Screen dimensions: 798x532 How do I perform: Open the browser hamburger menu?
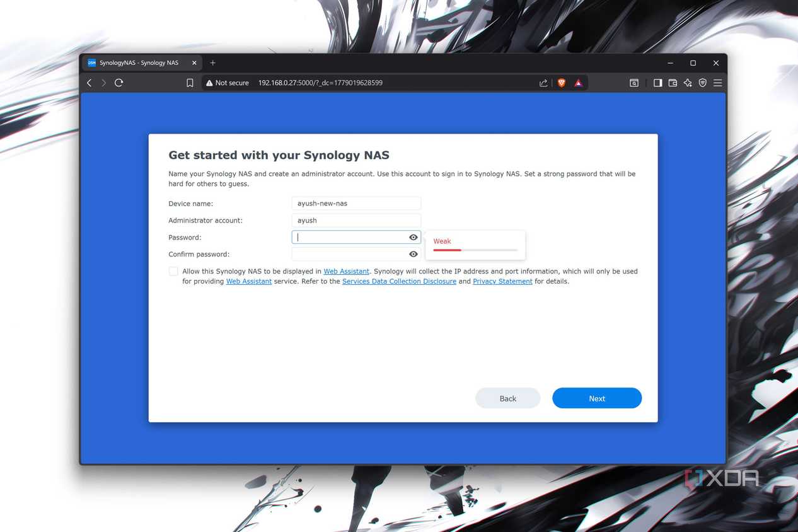click(717, 83)
